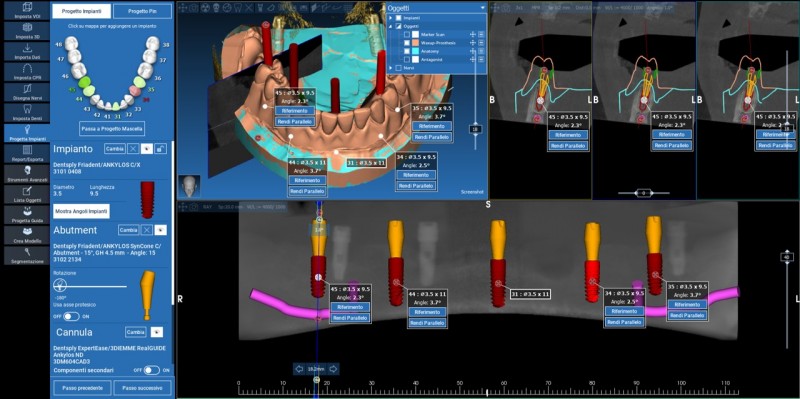Viewport: 800px width, 399px height.
Task: Select the Importa Dati sidebar icon
Action: [x=27, y=52]
